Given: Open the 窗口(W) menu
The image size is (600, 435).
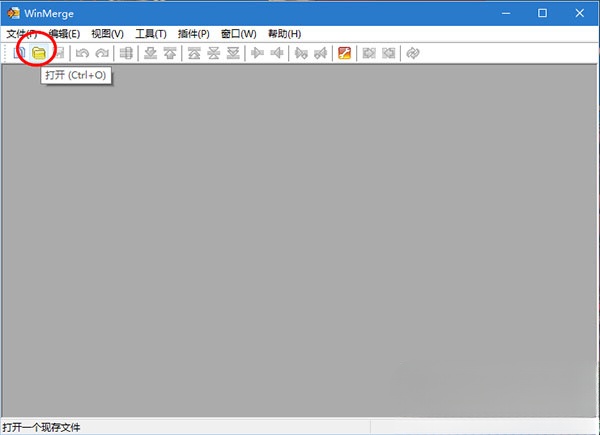Looking at the screenshot, I should [x=238, y=33].
